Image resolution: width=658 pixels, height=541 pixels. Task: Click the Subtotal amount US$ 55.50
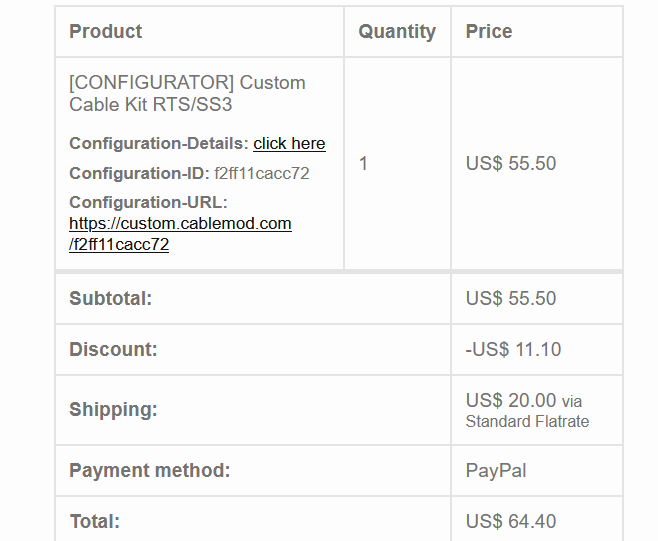(x=511, y=299)
